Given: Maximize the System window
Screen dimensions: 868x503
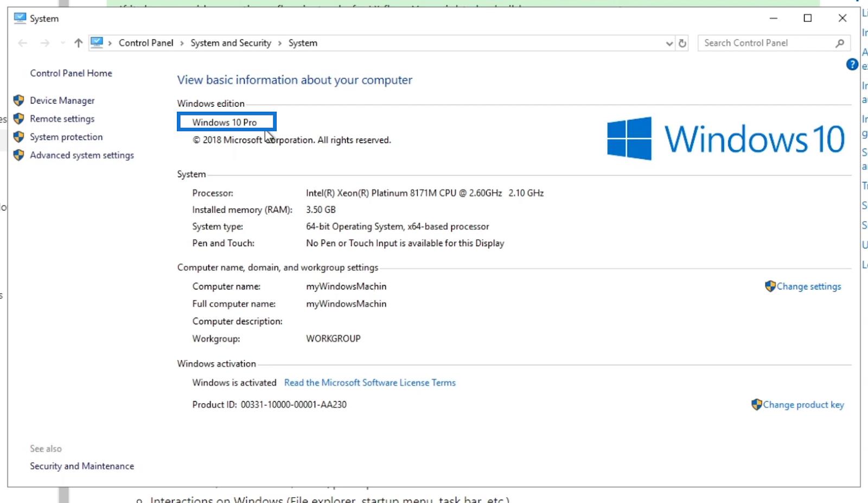Looking at the screenshot, I should [x=808, y=18].
